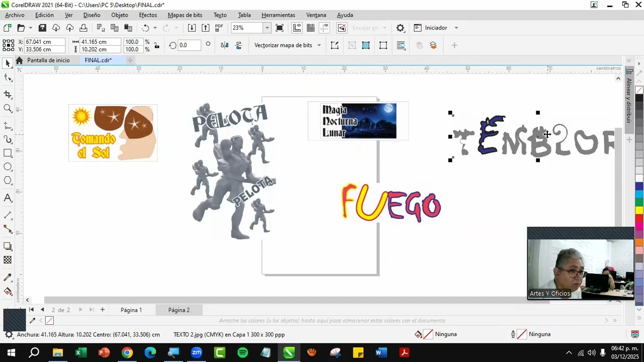Select the Text tool
Image resolution: width=644 pixels, height=362 pixels.
8,198
